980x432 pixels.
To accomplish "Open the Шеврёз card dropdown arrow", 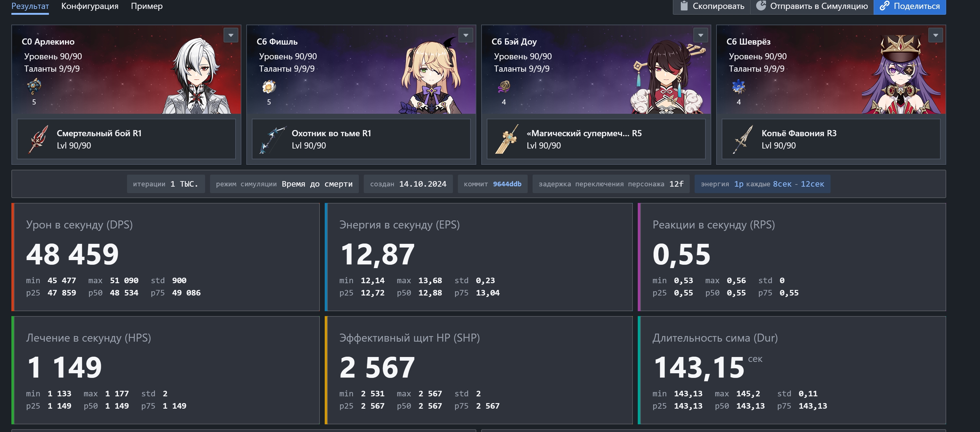I will [x=935, y=35].
